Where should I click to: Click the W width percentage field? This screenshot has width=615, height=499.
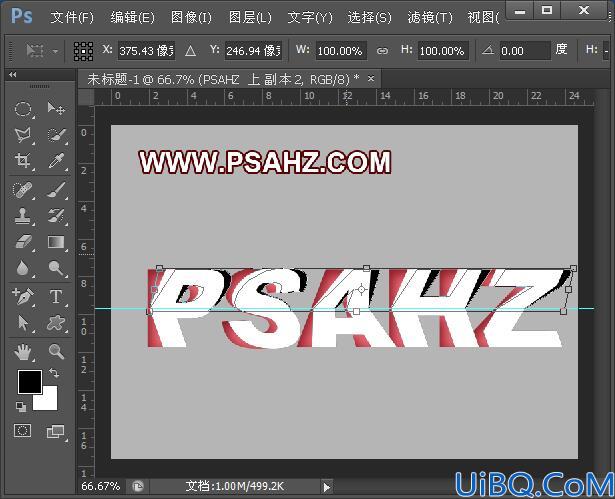[x=341, y=51]
